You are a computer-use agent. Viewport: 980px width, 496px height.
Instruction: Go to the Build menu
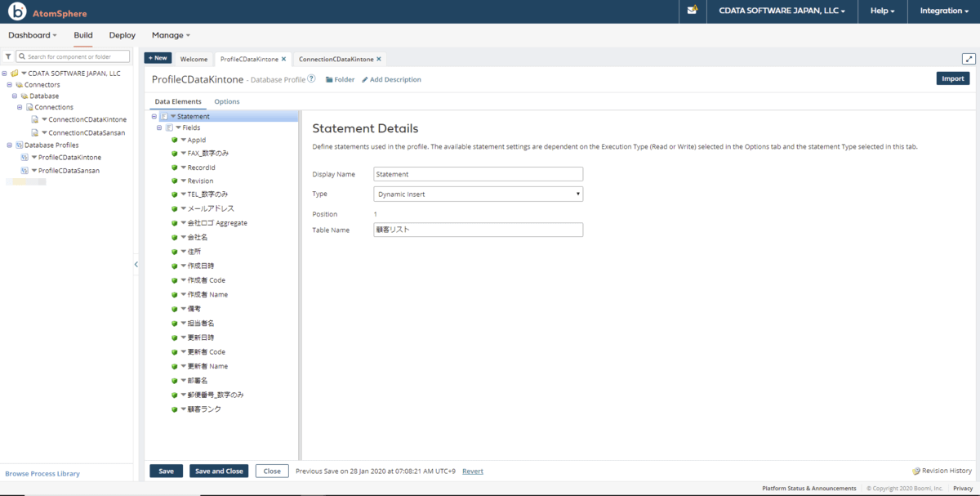tap(83, 35)
